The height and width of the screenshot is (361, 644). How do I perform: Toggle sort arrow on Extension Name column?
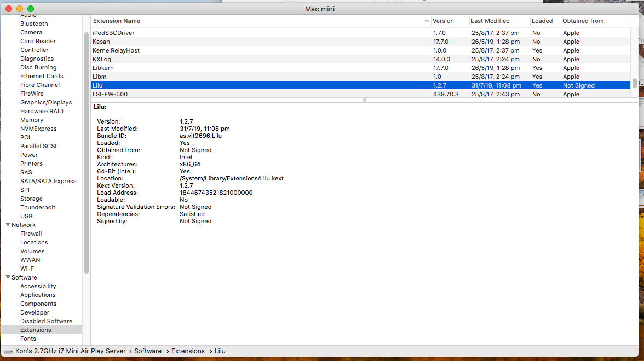coord(427,21)
